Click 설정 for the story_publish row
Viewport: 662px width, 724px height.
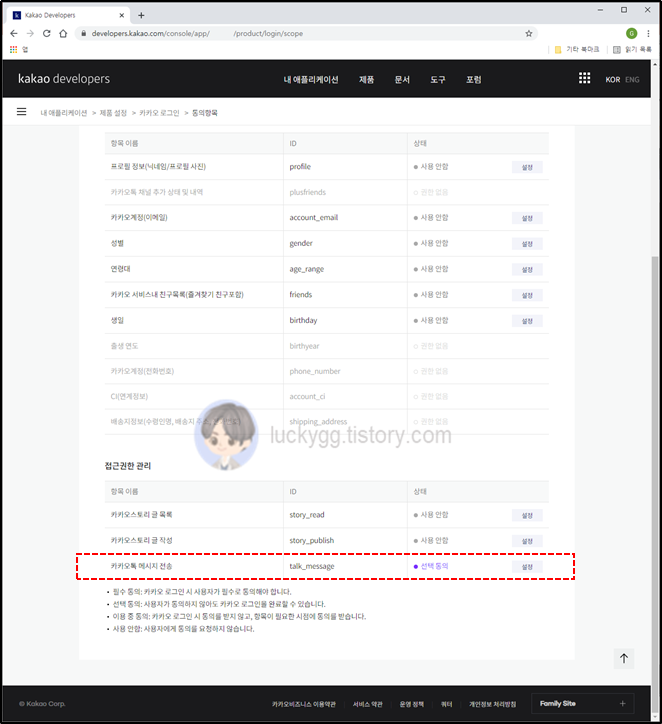point(527,541)
